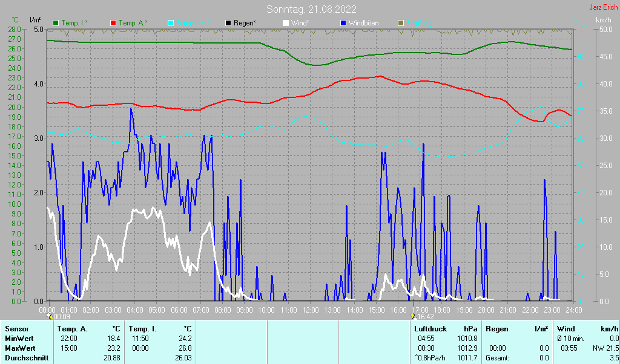Click the max gust value 'NW 21.5'
Image resolution: width=620 pixels, height=364 pixels.
[x=605, y=348]
